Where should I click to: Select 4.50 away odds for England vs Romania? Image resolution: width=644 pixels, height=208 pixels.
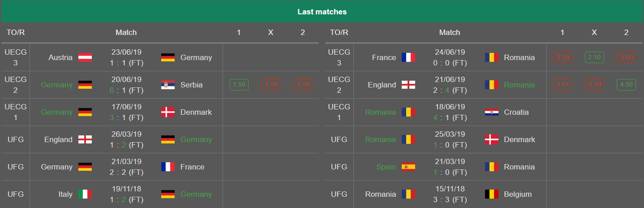(x=626, y=85)
